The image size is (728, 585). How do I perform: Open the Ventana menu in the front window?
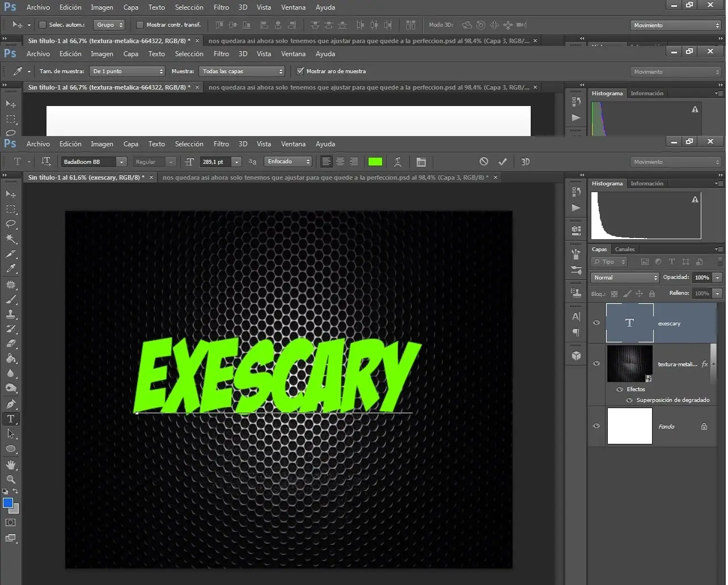pos(293,144)
